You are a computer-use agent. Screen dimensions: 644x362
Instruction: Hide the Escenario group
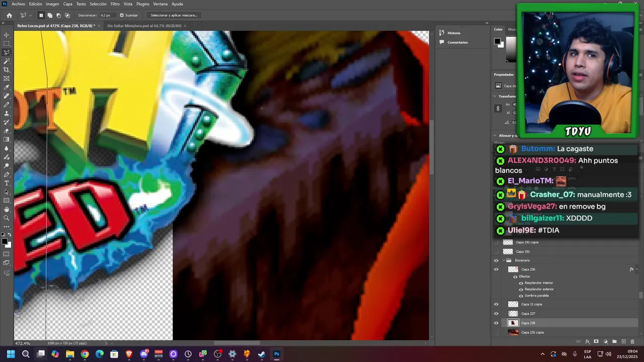496,260
